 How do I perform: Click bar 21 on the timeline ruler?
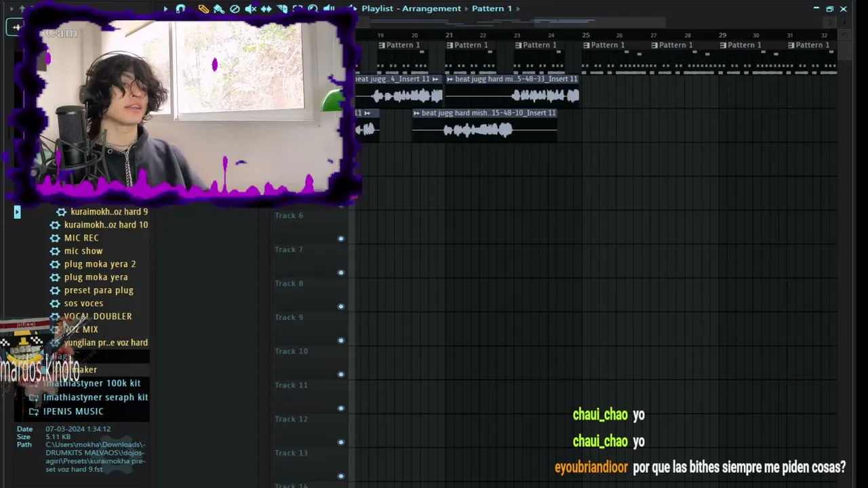(x=449, y=35)
